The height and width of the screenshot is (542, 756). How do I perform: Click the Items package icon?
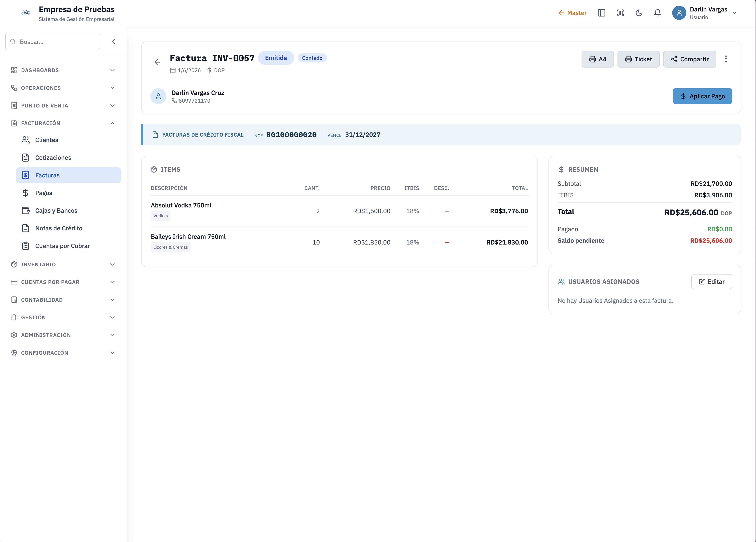pyautogui.click(x=154, y=169)
